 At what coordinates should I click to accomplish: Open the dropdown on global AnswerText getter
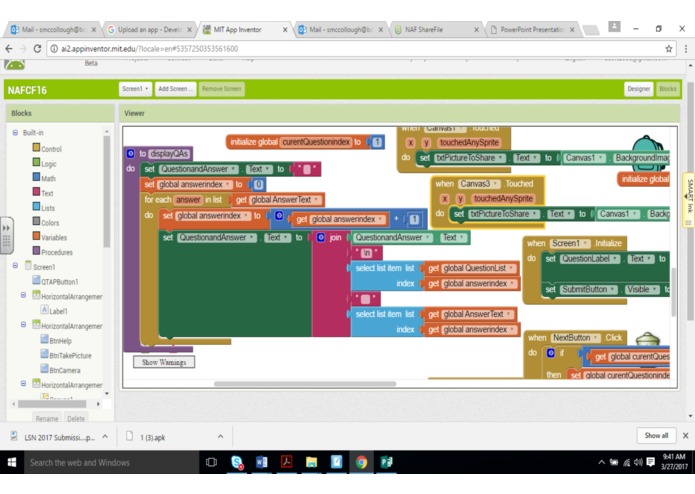tap(316, 200)
